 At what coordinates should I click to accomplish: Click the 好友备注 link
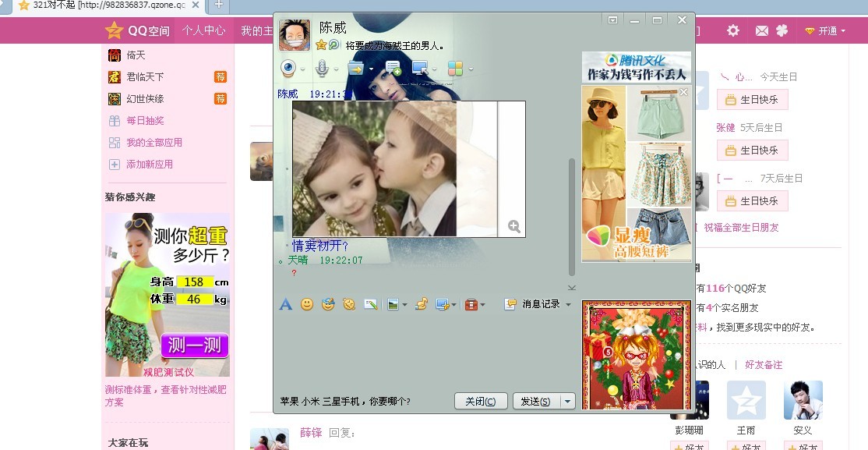point(764,365)
